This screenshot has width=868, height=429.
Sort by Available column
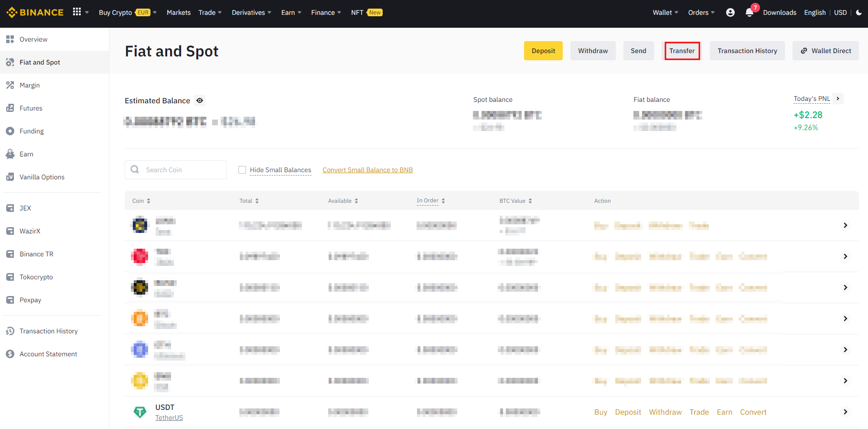[x=343, y=201]
